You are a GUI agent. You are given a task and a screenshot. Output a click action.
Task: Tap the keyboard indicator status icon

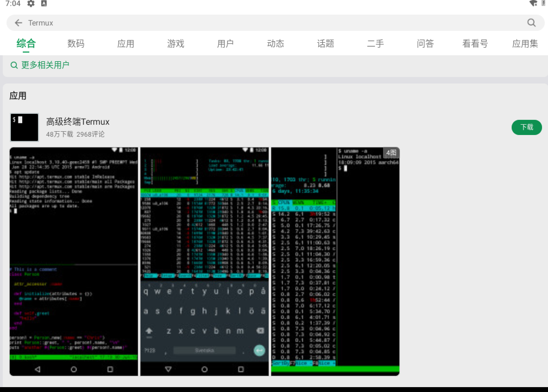[44, 4]
